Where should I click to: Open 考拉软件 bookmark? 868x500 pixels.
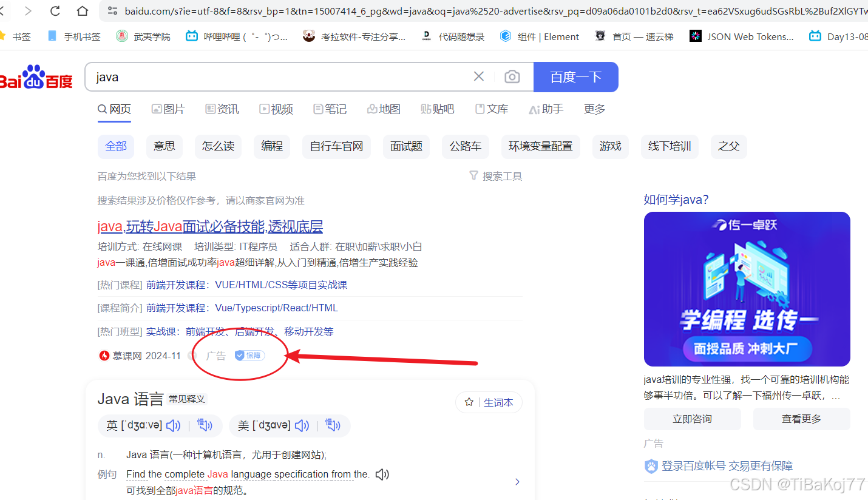(x=354, y=36)
